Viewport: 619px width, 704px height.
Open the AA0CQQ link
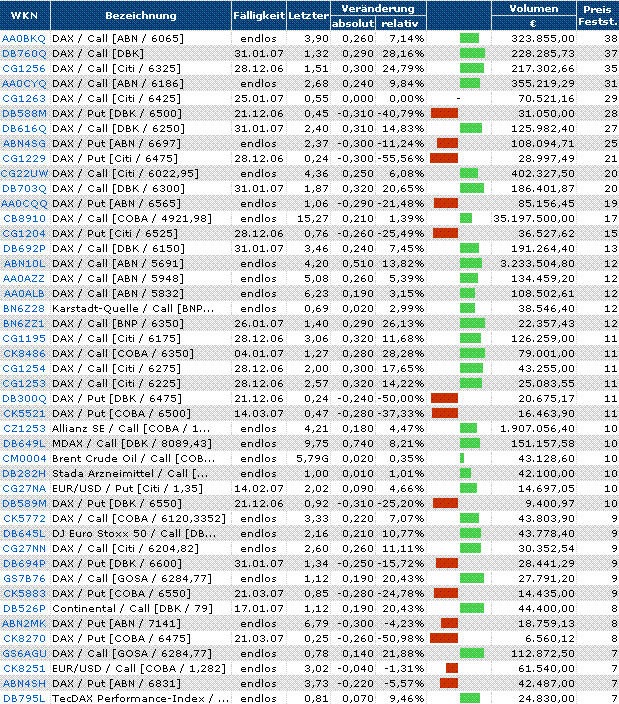tap(24, 203)
